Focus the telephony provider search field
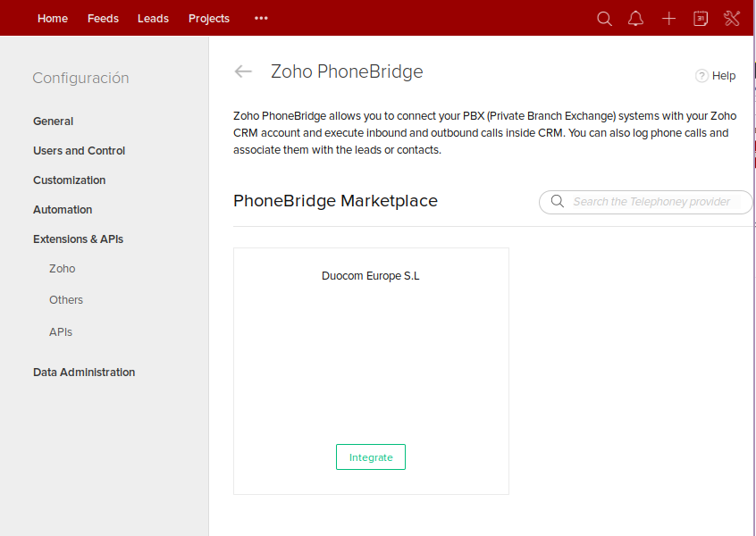 click(x=652, y=202)
